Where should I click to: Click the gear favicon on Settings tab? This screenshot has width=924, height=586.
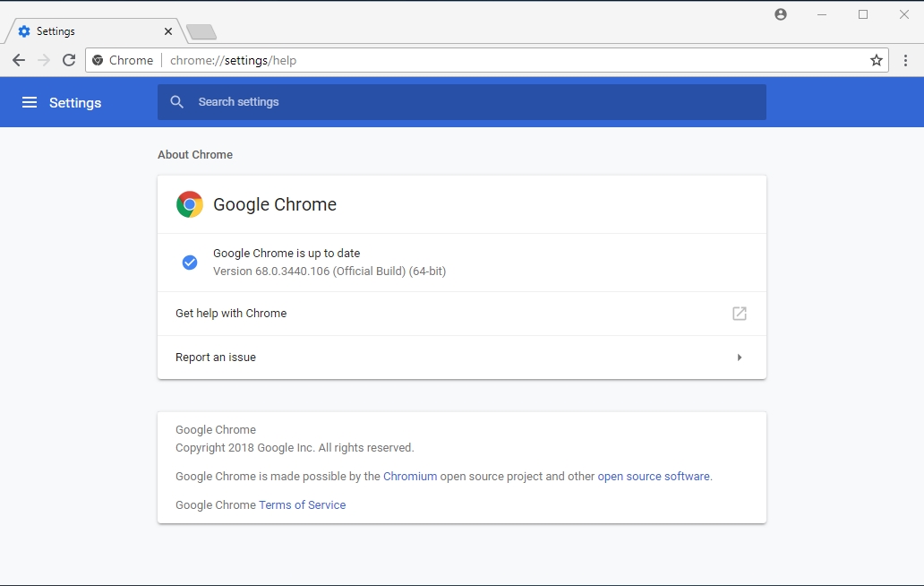pos(24,31)
